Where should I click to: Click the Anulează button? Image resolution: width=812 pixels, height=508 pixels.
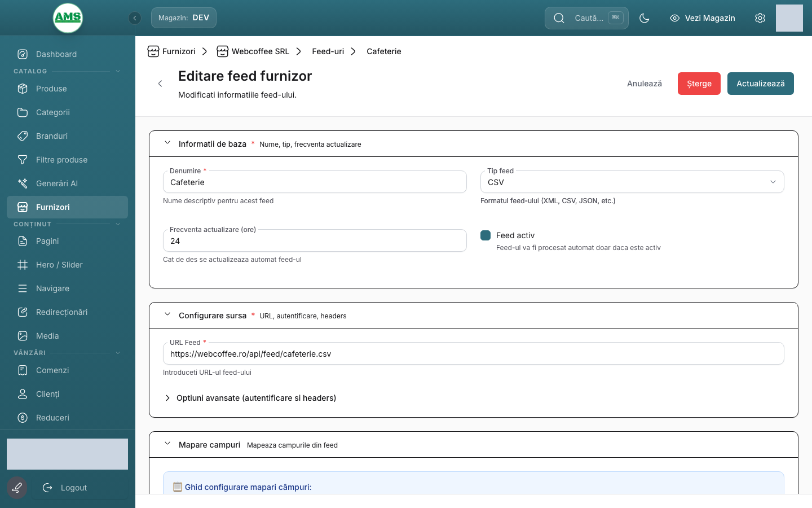pos(645,84)
